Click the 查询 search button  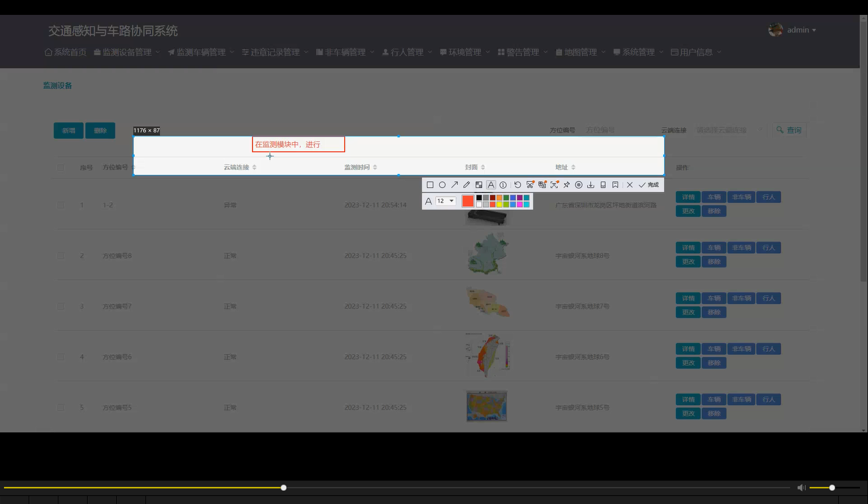pyautogui.click(x=790, y=129)
